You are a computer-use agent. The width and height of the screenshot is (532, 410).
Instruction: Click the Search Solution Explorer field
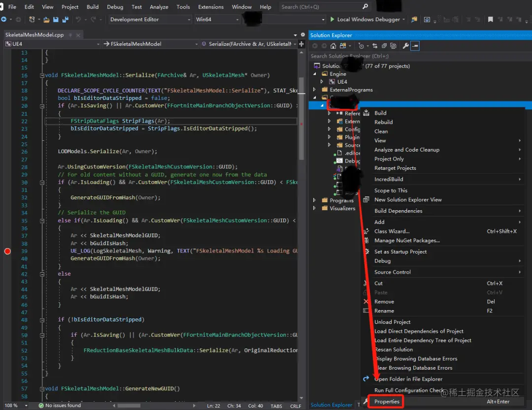(420, 56)
